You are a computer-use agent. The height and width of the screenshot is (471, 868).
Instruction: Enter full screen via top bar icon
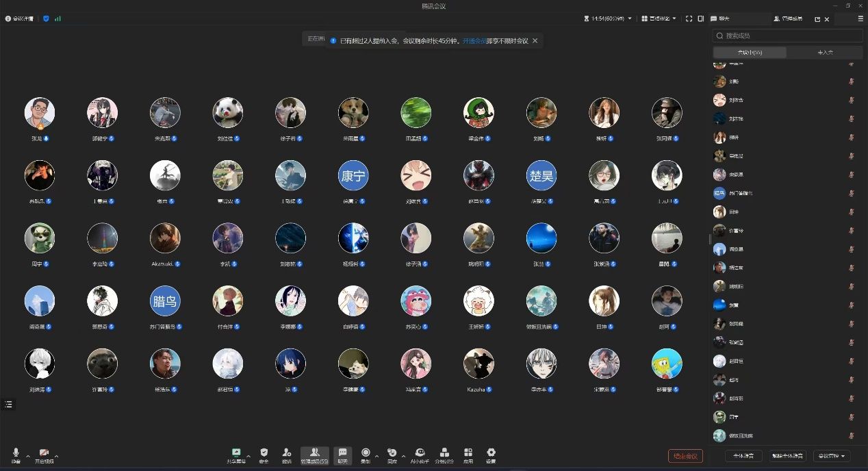click(x=689, y=18)
